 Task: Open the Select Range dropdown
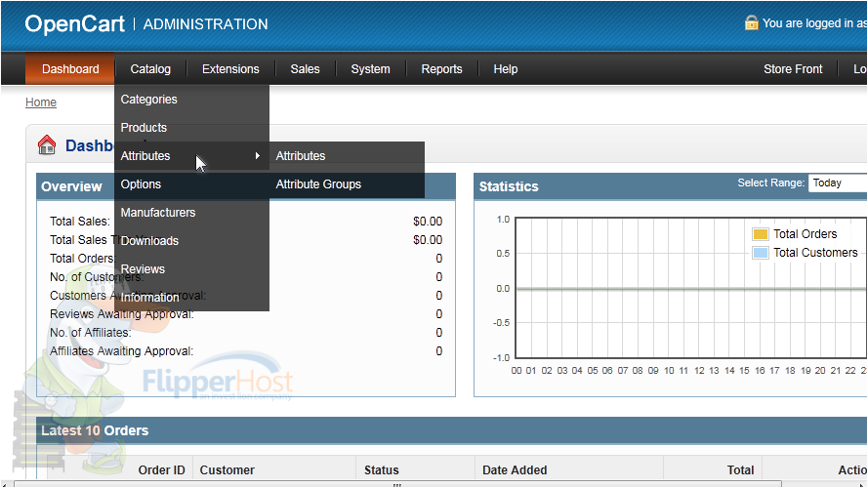click(x=838, y=183)
